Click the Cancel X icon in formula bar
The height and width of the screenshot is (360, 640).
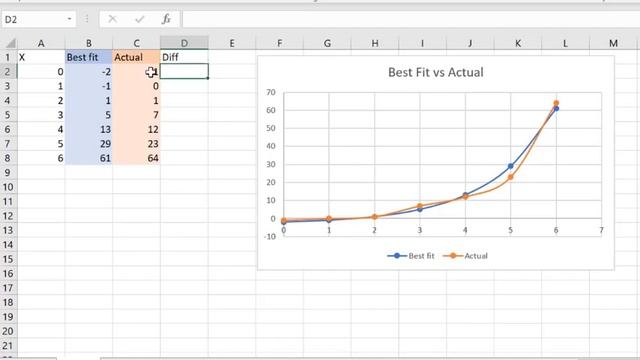[112, 19]
